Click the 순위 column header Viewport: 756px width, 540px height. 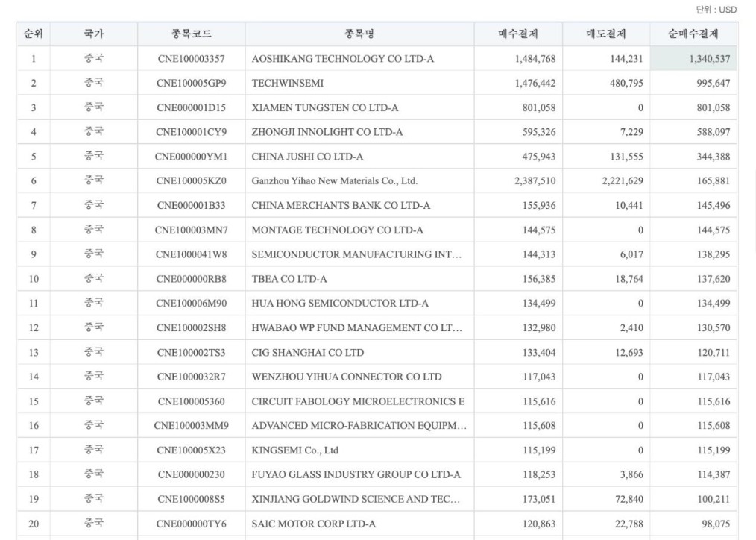point(34,34)
